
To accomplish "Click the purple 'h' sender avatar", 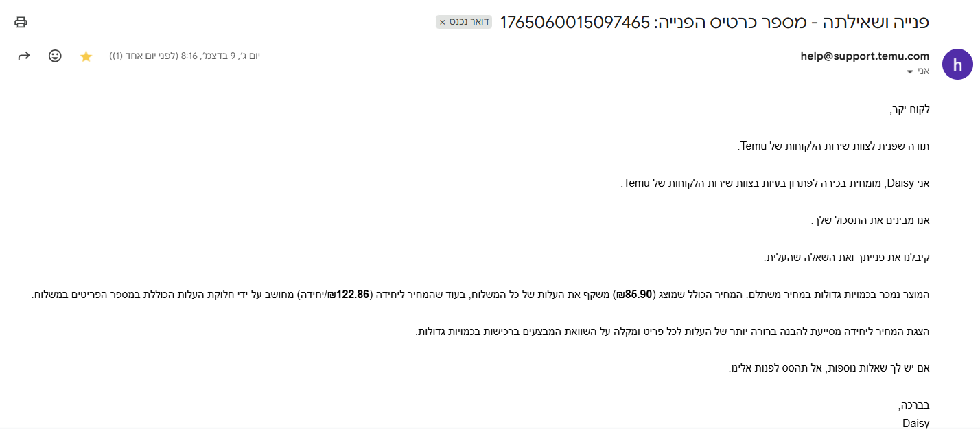I will point(957,65).
